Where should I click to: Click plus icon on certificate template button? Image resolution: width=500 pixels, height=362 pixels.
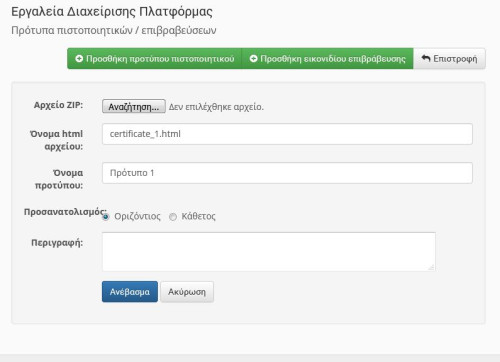point(79,59)
